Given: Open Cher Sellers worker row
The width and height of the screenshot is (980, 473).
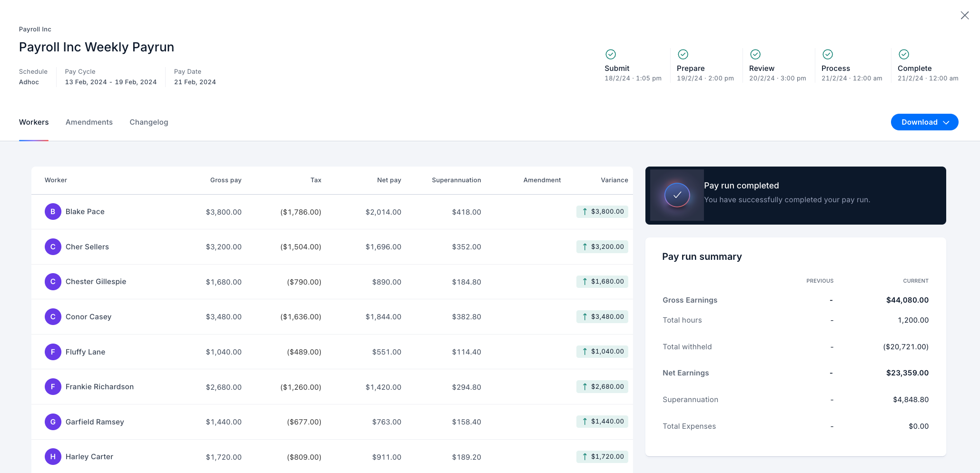Looking at the screenshot, I should click(x=332, y=247).
